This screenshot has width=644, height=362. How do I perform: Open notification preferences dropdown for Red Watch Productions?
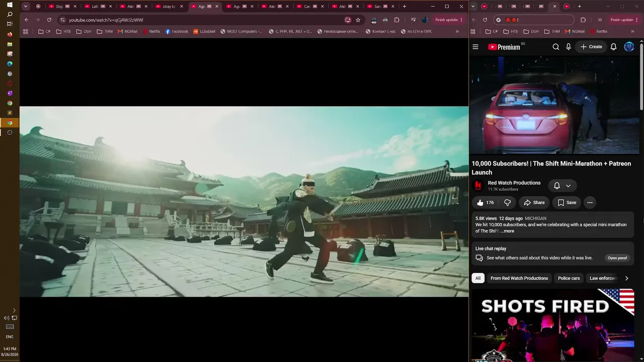click(x=562, y=186)
